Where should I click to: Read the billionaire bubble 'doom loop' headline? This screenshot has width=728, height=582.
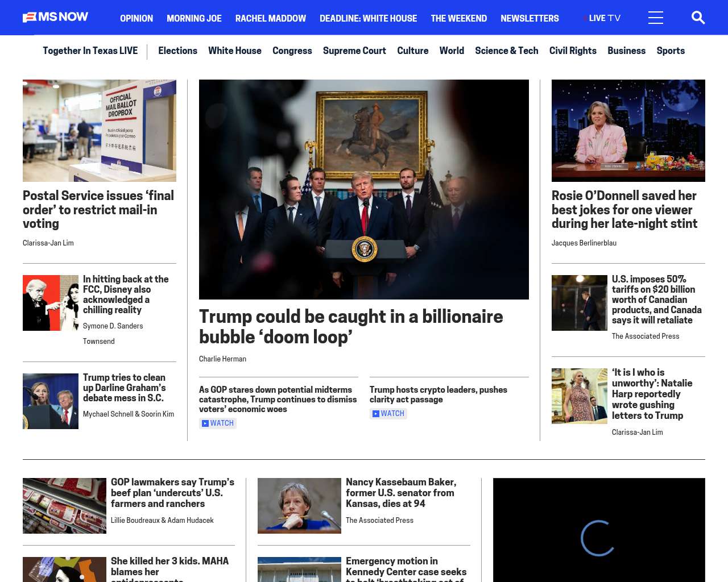coord(351,327)
